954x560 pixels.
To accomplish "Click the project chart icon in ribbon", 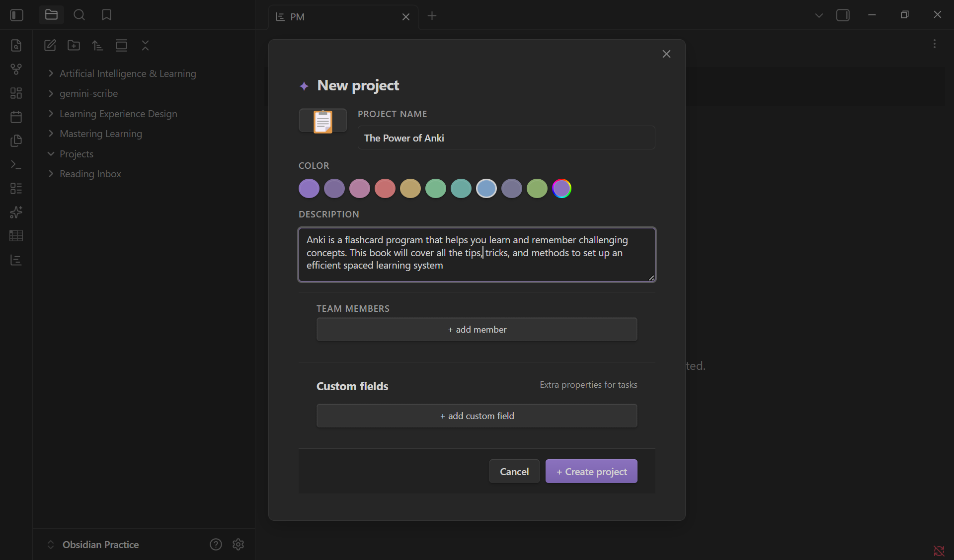I will 16,260.
